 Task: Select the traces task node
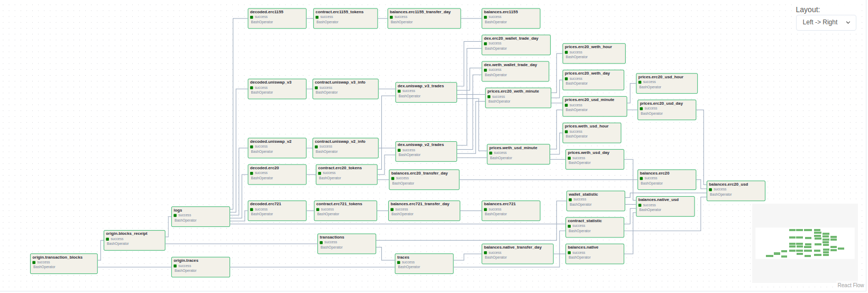[425, 264]
